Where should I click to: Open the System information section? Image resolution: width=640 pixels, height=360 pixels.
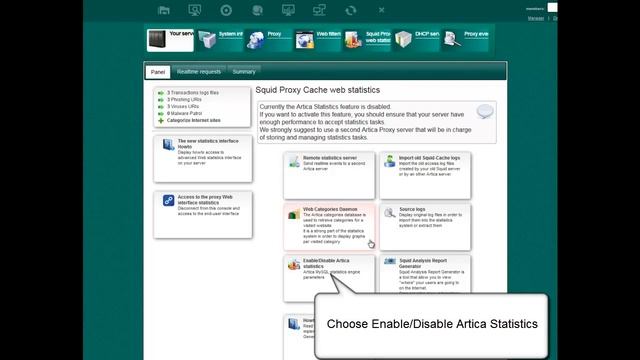(x=220, y=40)
